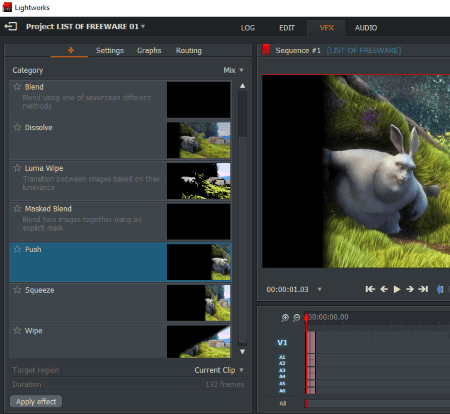Image resolution: width=450 pixels, height=414 pixels.
Task: Click the Push effect preview thumbnail
Action: coord(198,262)
